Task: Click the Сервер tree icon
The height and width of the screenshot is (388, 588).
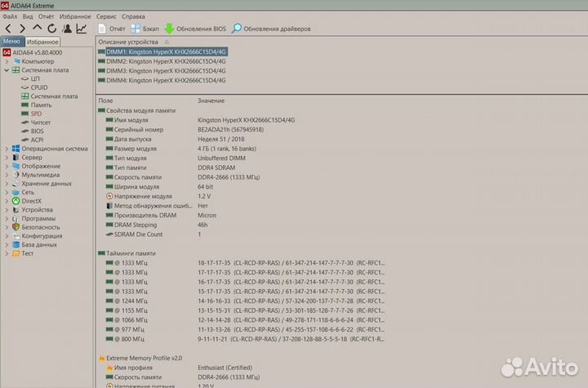Action: (x=16, y=157)
